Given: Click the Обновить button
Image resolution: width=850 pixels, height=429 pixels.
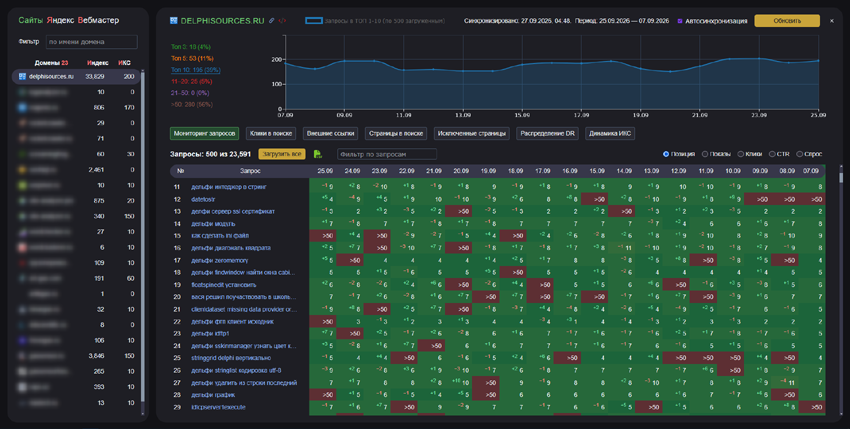Looking at the screenshot, I should tap(787, 21).
